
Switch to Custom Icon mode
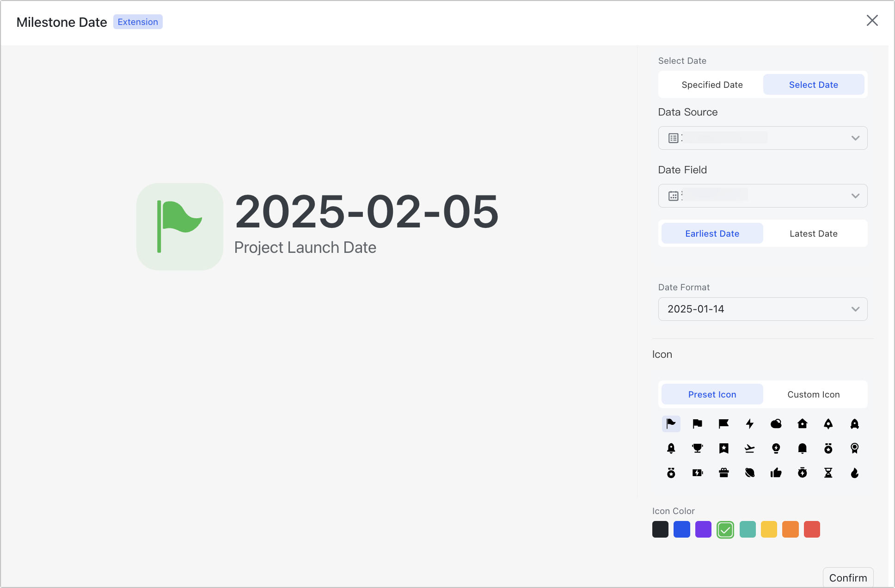coord(813,394)
